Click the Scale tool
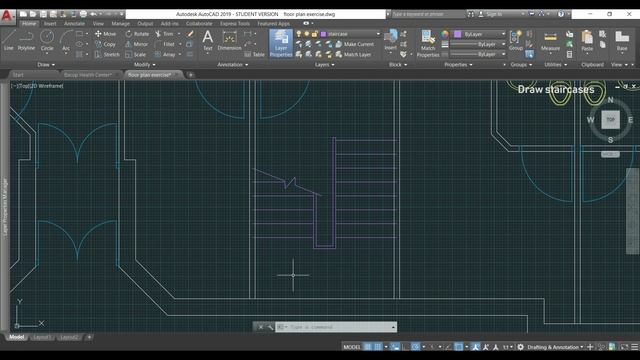This screenshot has height=360, width=640. (x=136, y=54)
